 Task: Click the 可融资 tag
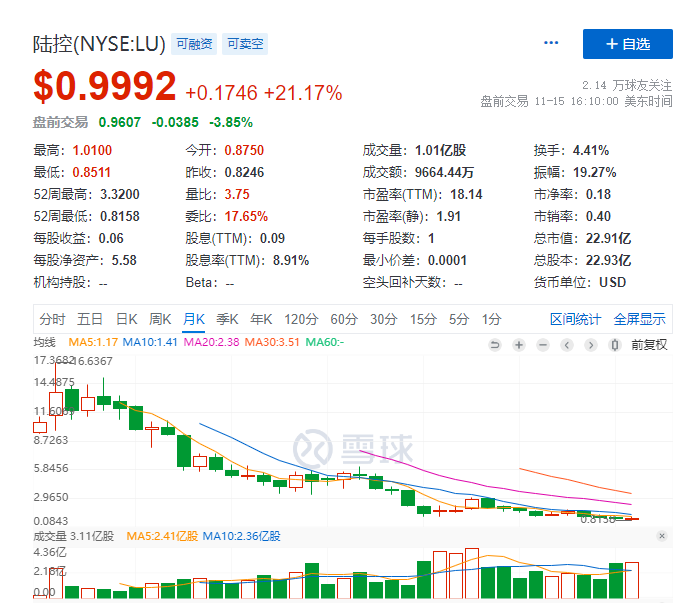[x=194, y=44]
